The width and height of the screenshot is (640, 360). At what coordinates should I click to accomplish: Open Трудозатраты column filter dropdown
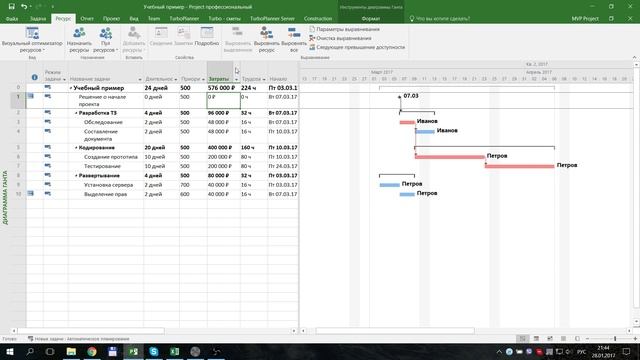pyautogui.click(x=264, y=79)
